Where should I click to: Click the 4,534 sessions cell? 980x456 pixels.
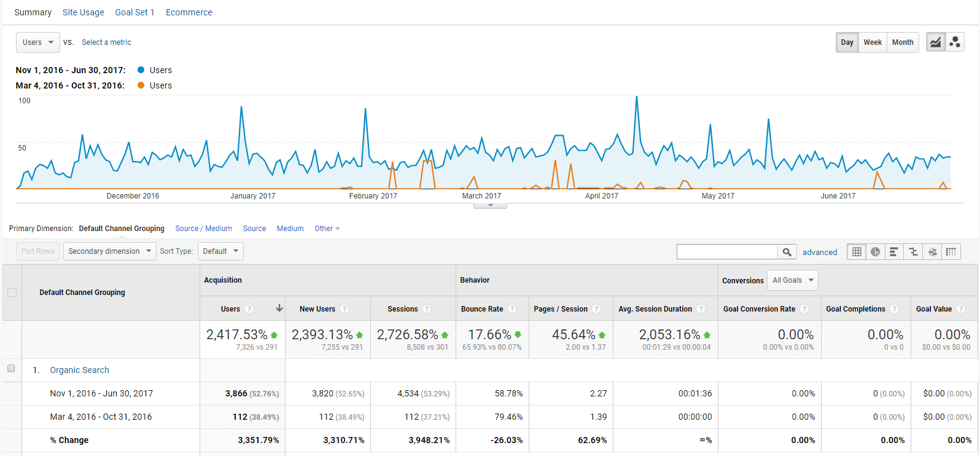point(408,393)
